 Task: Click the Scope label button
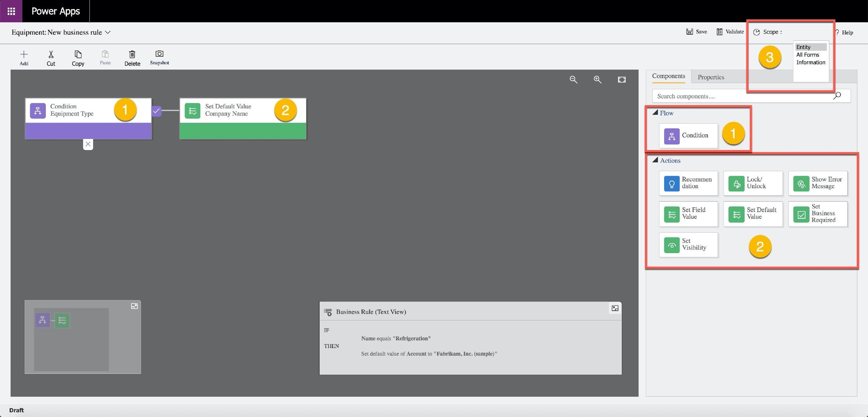(768, 32)
